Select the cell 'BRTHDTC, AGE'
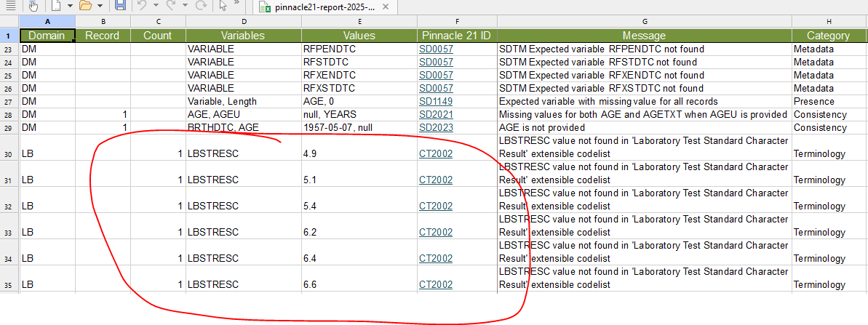The width and height of the screenshot is (868, 325). (243, 128)
